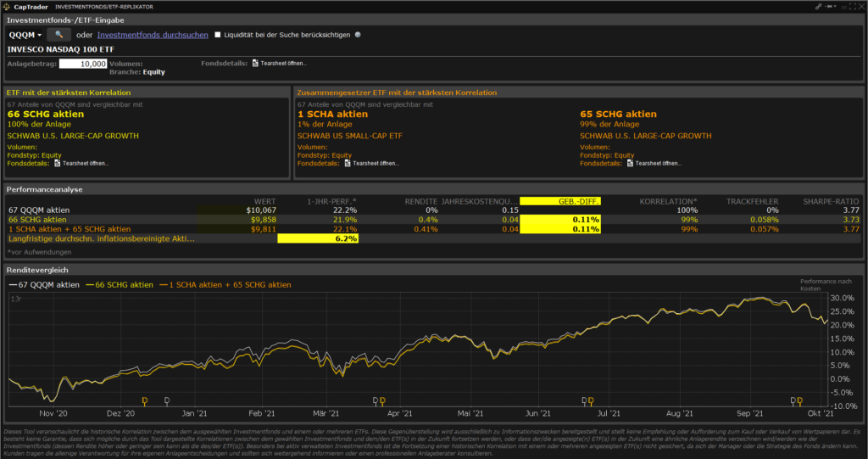Screen dimensions: 868x459
Task: Enable Liquidität bei der Suche berücksichtigen checkbox
Action: 218,35
